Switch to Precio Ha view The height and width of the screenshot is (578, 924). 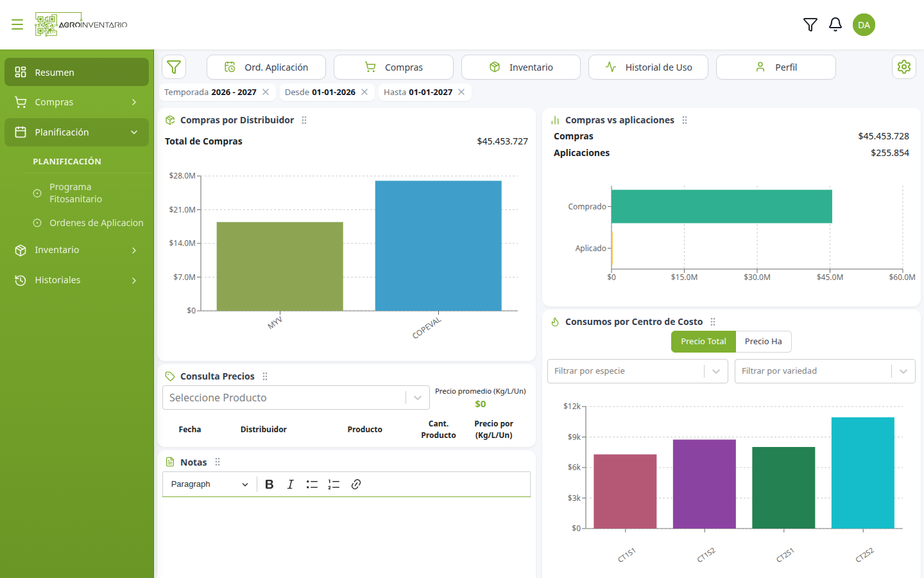point(764,342)
